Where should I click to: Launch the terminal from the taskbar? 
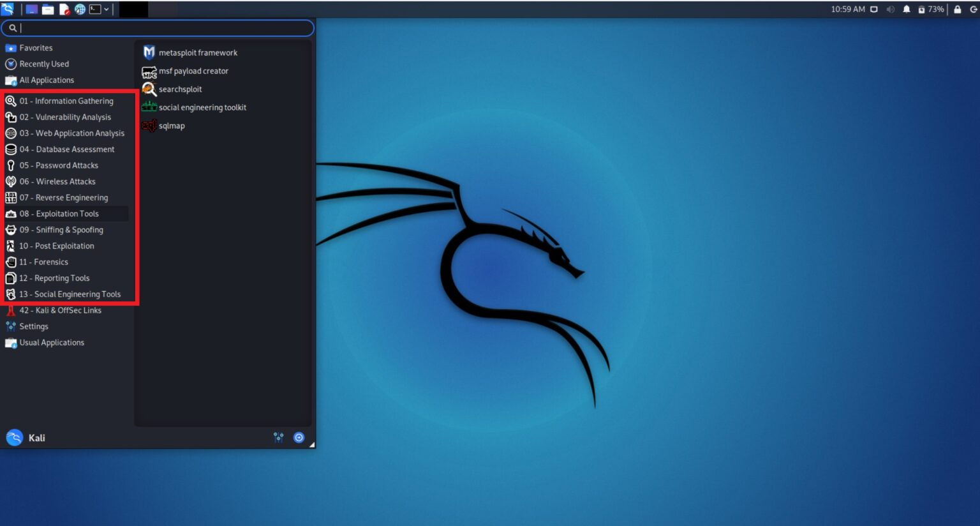pyautogui.click(x=95, y=9)
